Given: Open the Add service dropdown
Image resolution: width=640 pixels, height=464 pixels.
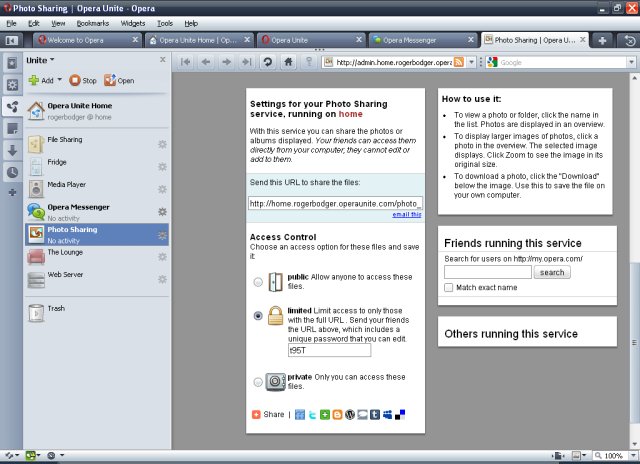Looking at the screenshot, I should (x=45, y=80).
